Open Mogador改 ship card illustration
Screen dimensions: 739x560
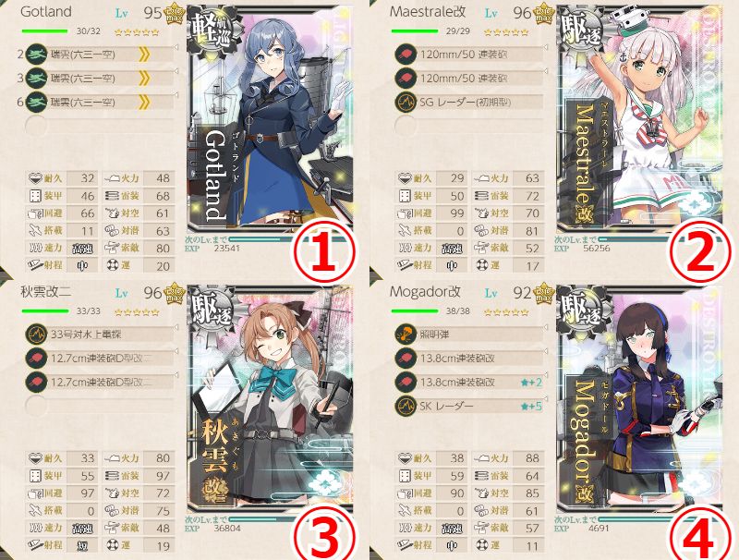pyautogui.click(x=639, y=398)
